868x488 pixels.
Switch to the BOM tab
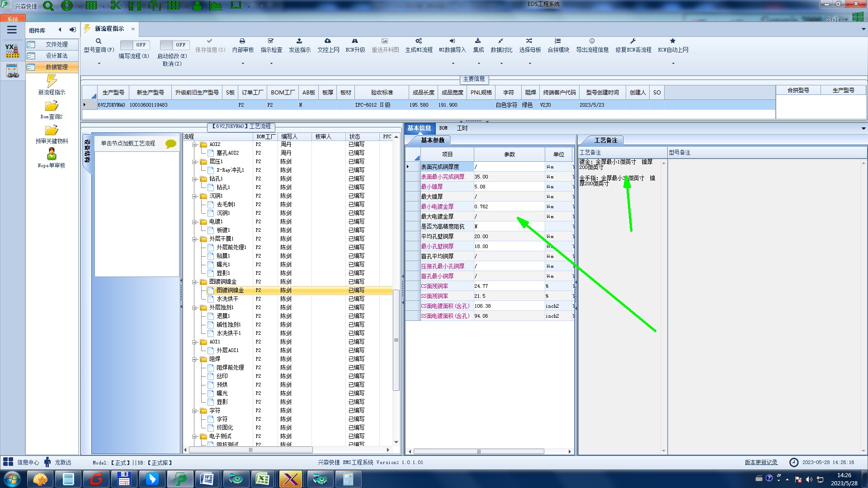tap(443, 128)
